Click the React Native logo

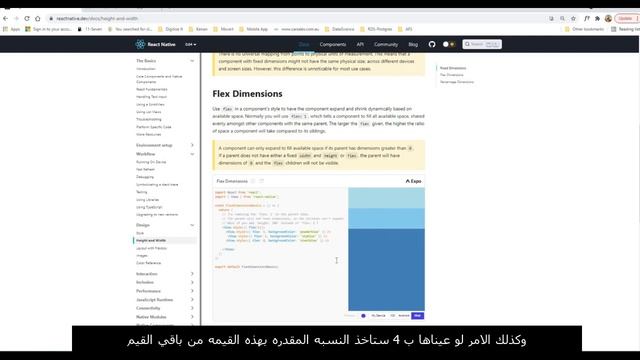point(155,44)
